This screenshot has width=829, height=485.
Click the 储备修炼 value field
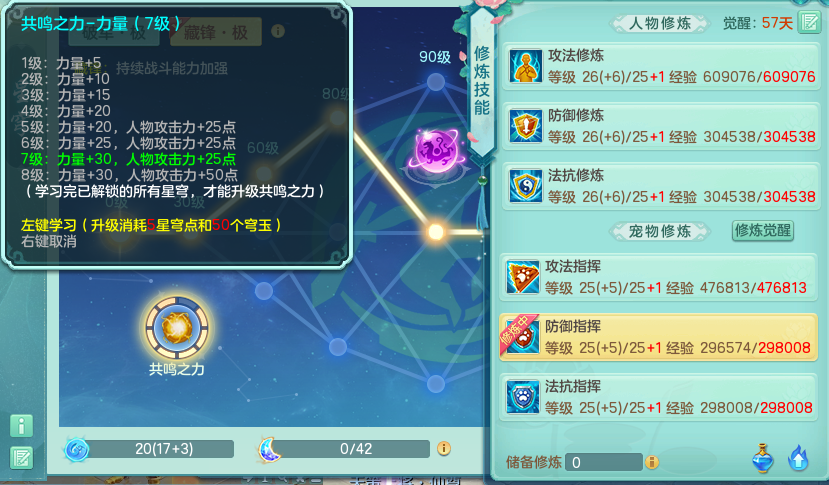point(604,462)
